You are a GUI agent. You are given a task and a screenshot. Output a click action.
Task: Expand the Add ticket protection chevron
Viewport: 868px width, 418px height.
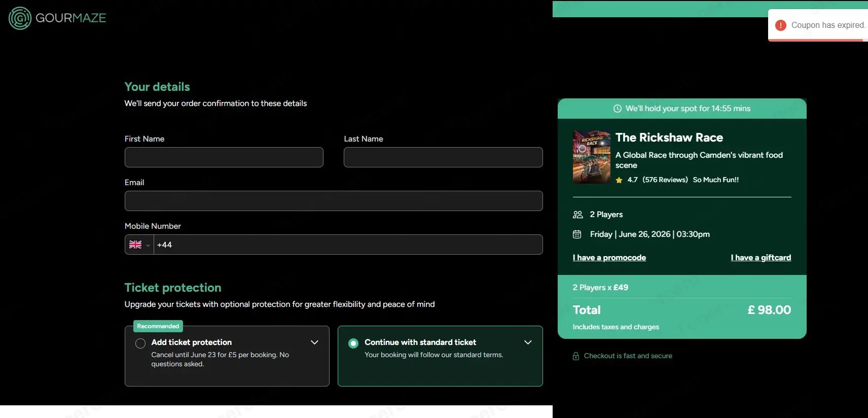pyautogui.click(x=314, y=342)
